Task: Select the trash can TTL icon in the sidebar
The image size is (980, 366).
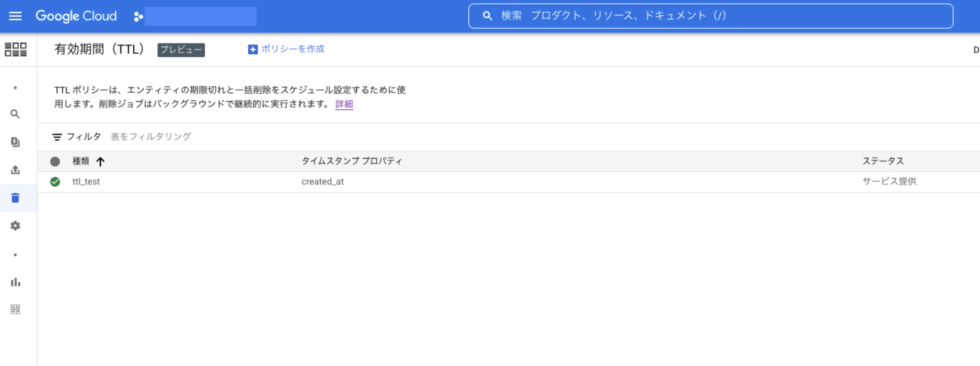Action: 15,198
